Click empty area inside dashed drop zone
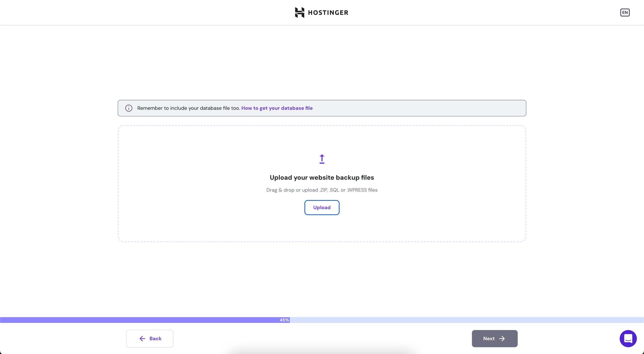The width and height of the screenshot is (644, 354). tap(201, 184)
